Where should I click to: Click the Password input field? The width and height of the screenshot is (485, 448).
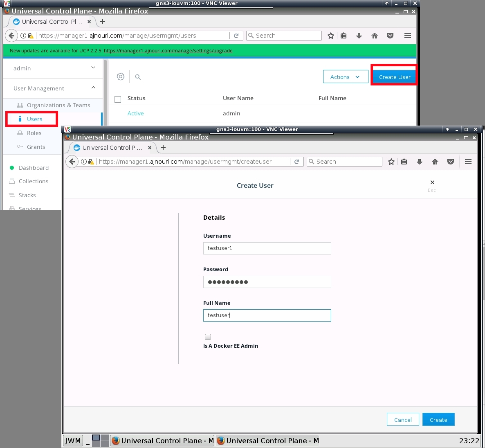coord(267,282)
